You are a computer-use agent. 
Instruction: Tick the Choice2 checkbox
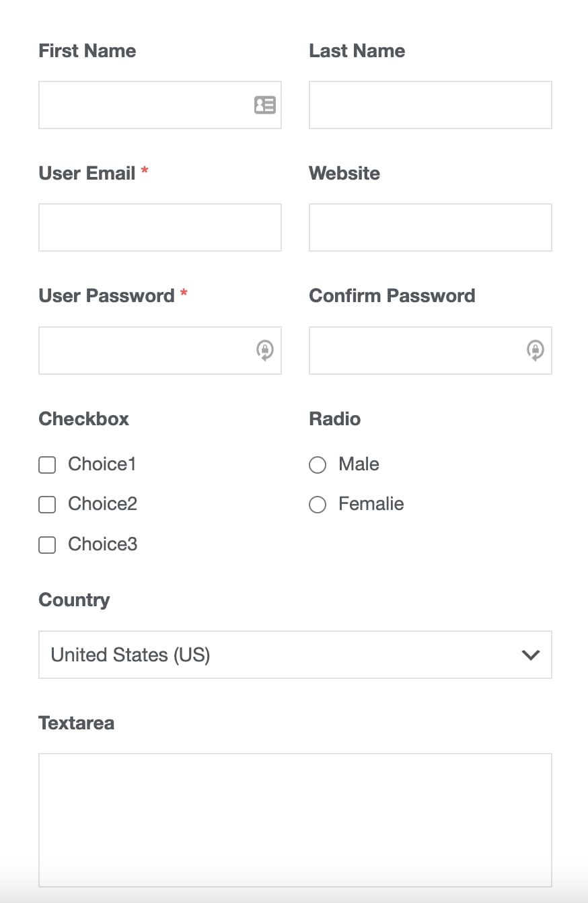tap(47, 505)
